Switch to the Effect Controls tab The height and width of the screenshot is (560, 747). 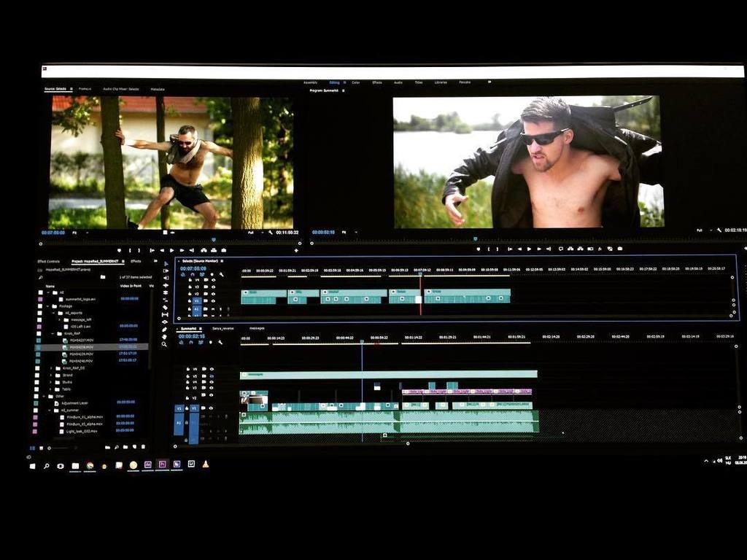pos(49,262)
